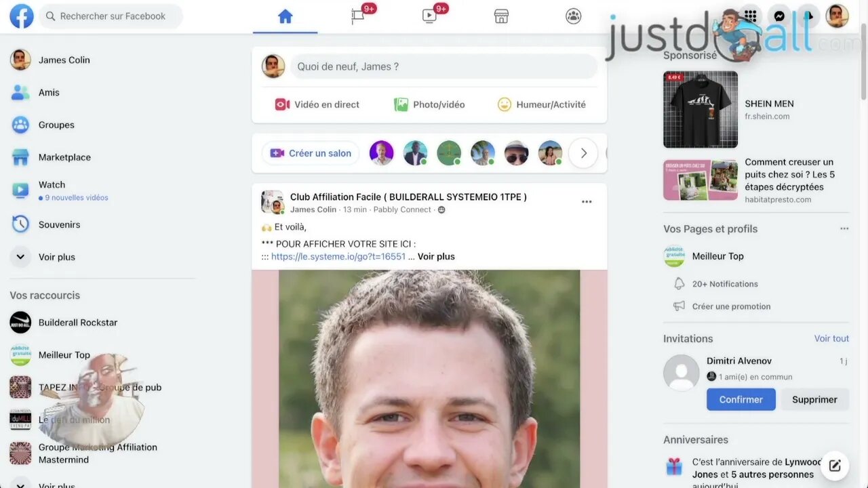Open the post options three-dot menu
Screen dimensions: 868x488
click(587, 202)
